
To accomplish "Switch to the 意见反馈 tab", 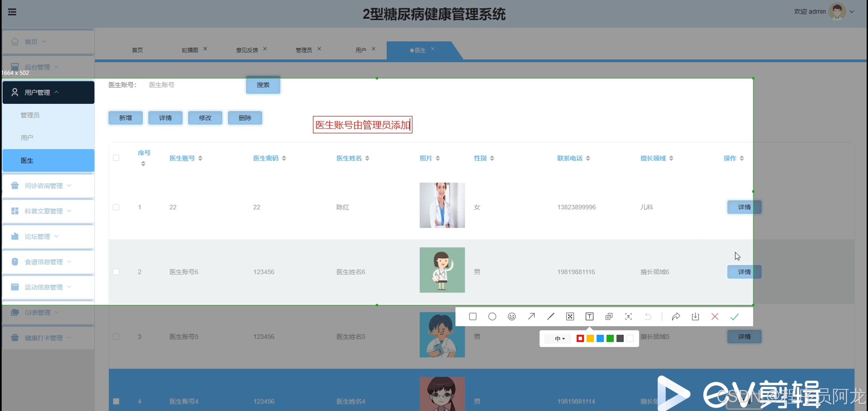I will tap(247, 50).
